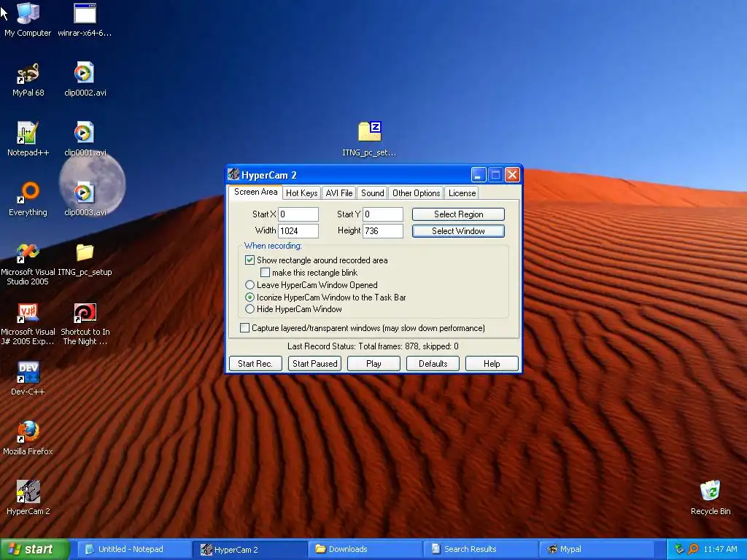Click the Height input field
Image resolution: width=747 pixels, height=560 pixels.
coord(383,231)
